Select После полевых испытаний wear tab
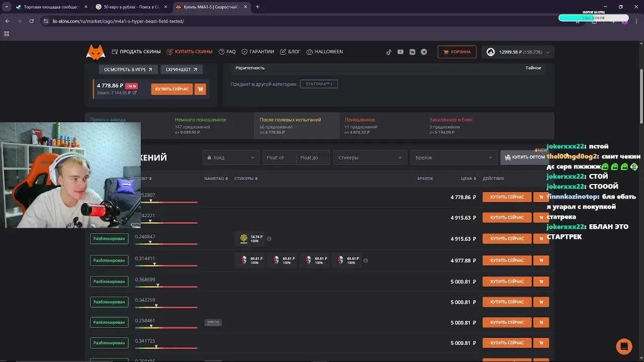644x362 pixels. 296,126
